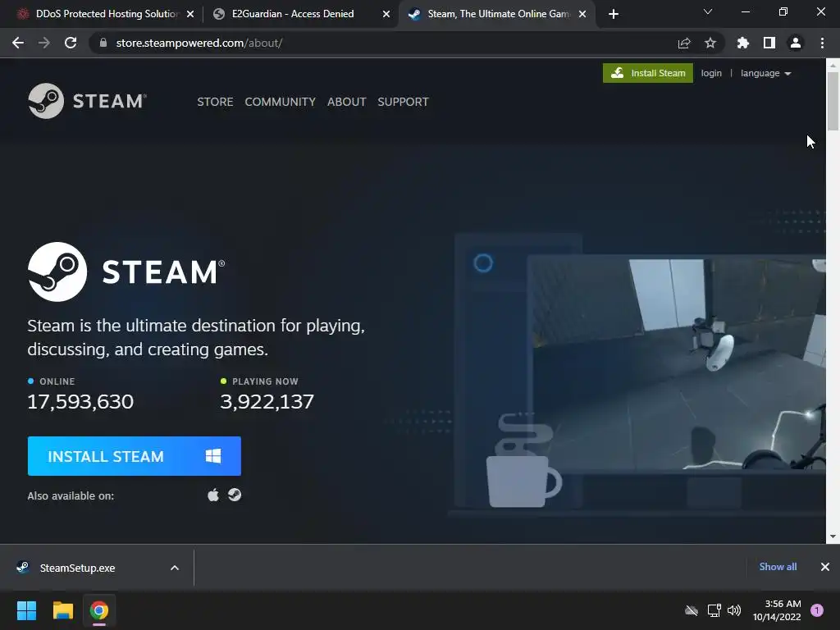This screenshot has width=840, height=630.
Task: Click the green Install Steam button
Action: [648, 73]
